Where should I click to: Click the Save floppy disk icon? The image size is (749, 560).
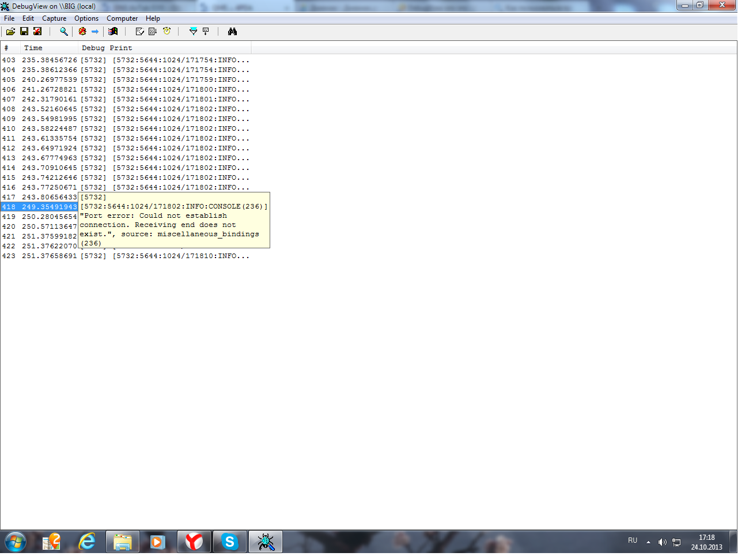pyautogui.click(x=24, y=32)
